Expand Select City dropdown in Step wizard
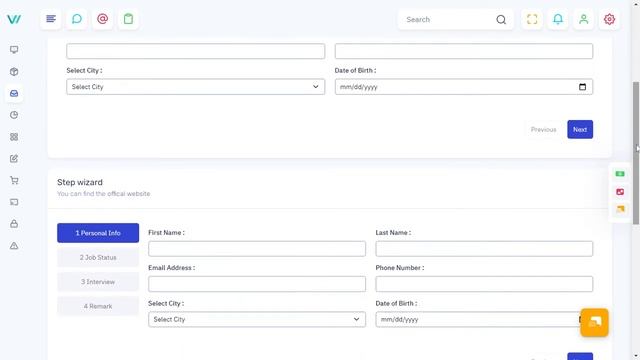Screen dimensions: 640x360 tap(257, 319)
